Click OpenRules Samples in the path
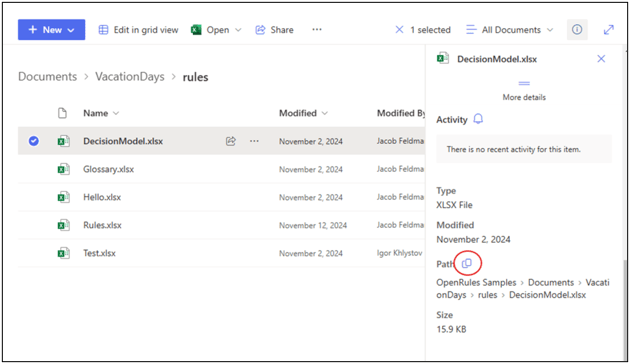This screenshot has width=629, height=363. pyautogui.click(x=476, y=282)
